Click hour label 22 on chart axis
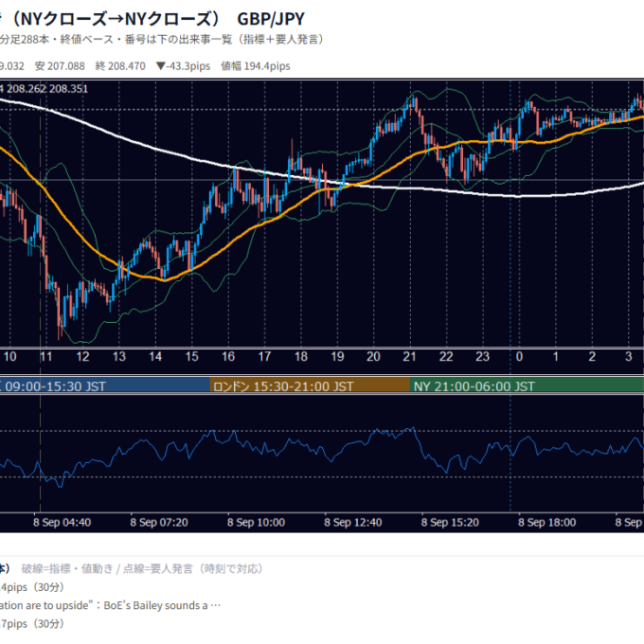 [x=446, y=356]
